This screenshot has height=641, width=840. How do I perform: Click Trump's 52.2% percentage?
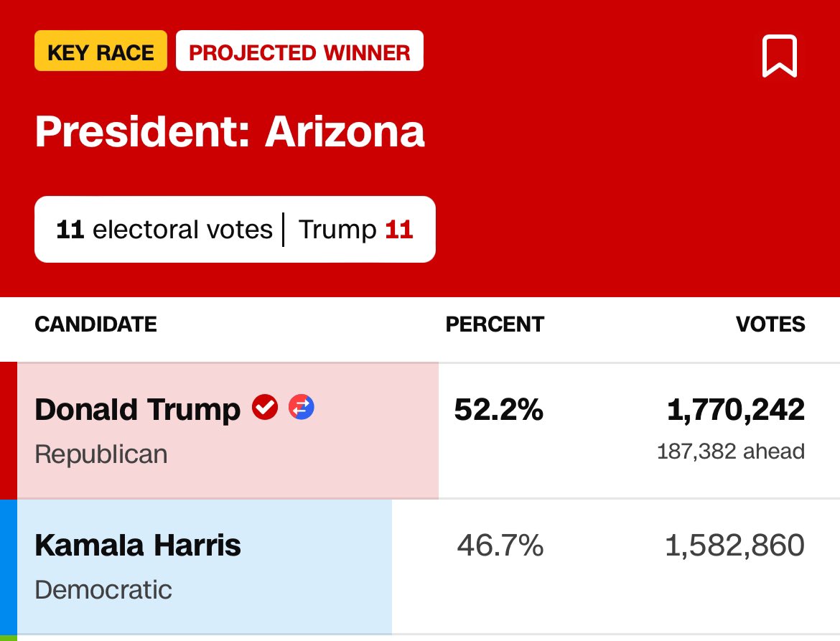499,410
